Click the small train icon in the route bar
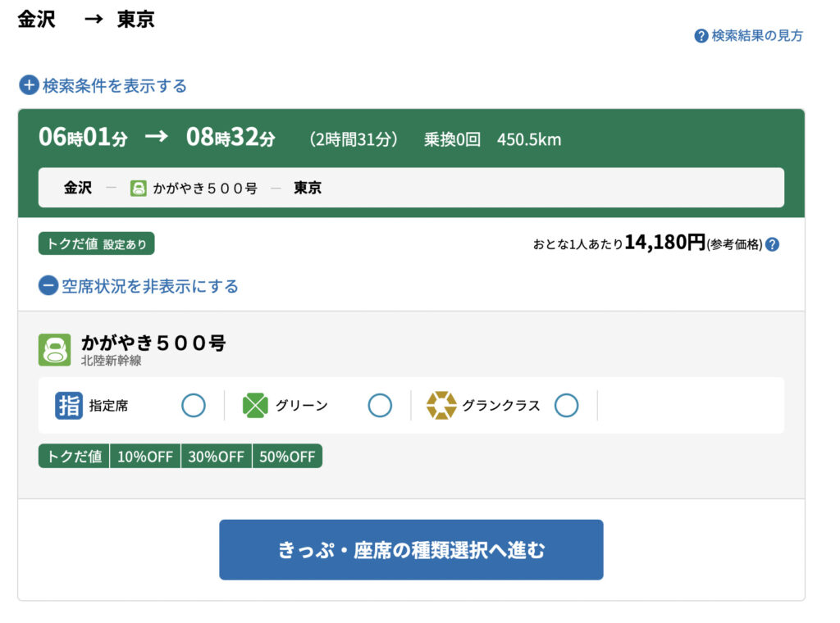 click(x=138, y=188)
